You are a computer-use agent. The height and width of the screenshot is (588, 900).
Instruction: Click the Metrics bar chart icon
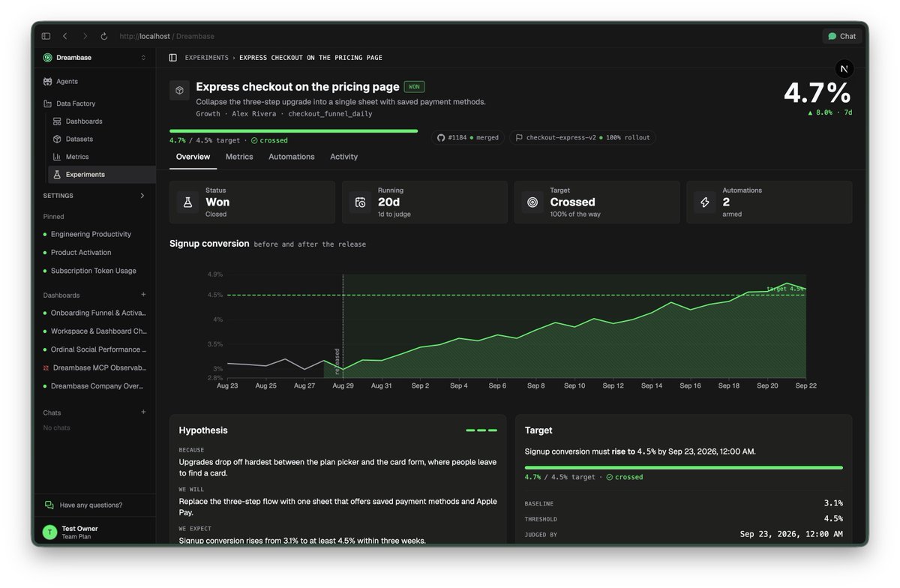click(57, 157)
